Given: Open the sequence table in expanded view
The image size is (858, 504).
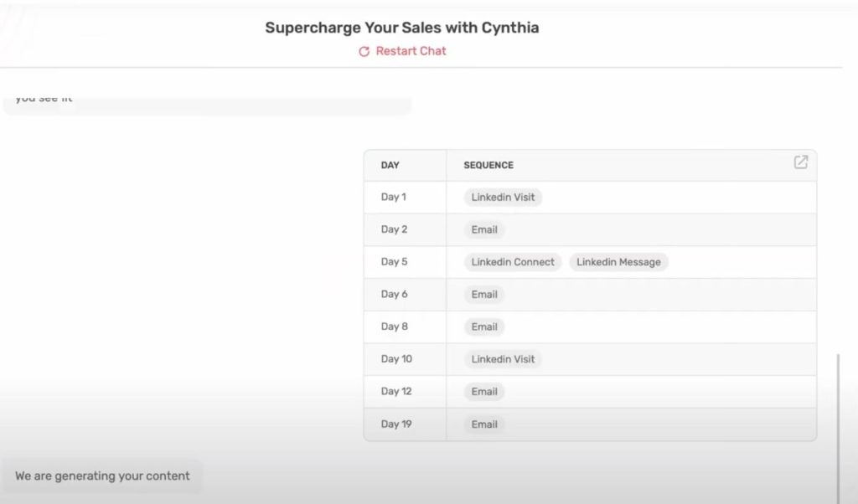Looking at the screenshot, I should (800, 162).
